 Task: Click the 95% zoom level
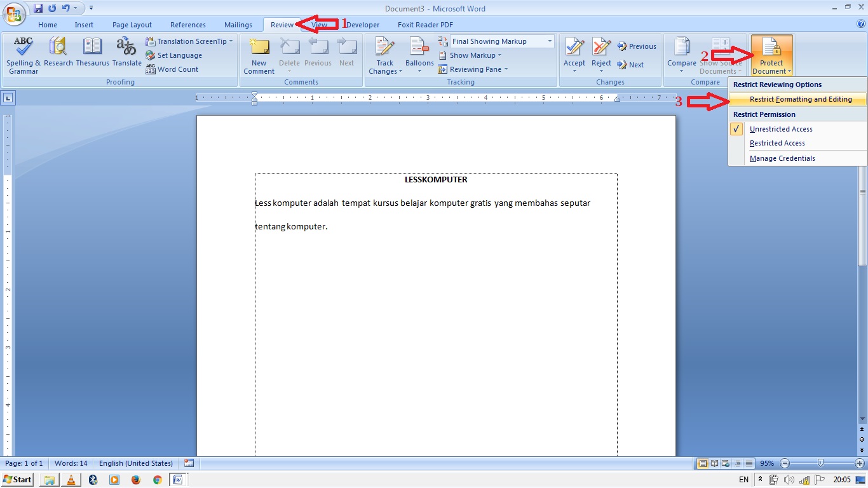(766, 463)
